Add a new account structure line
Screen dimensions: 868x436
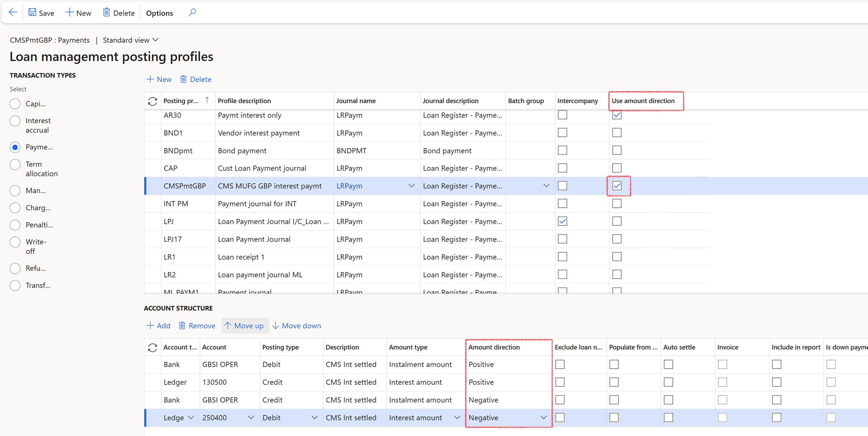159,326
